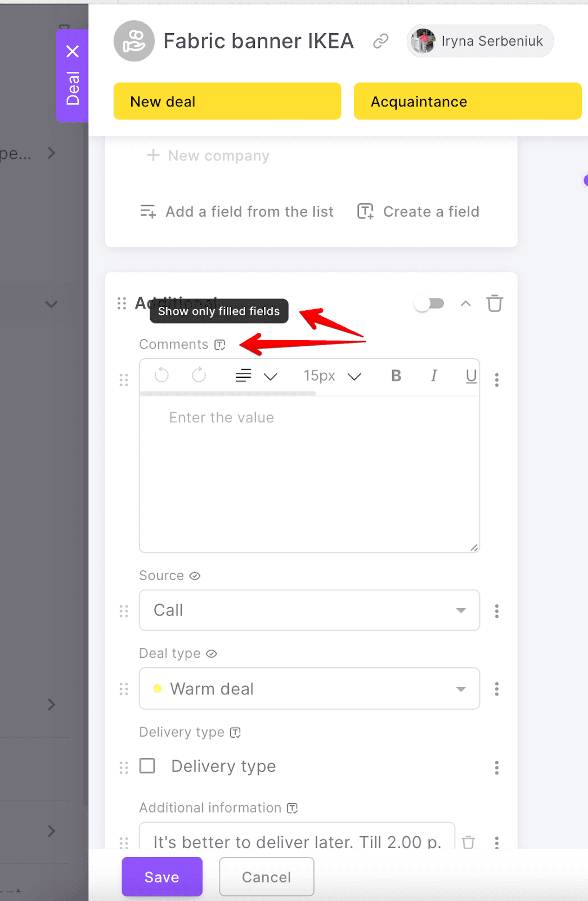The image size is (588, 901).
Task: Open the Deal type dropdown showing Warm deal
Action: (x=309, y=689)
